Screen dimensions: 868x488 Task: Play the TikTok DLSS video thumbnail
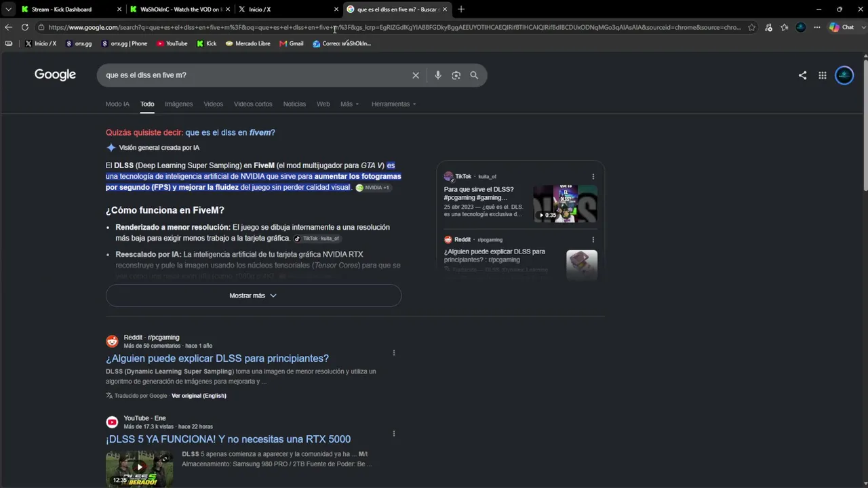pyautogui.click(x=566, y=203)
